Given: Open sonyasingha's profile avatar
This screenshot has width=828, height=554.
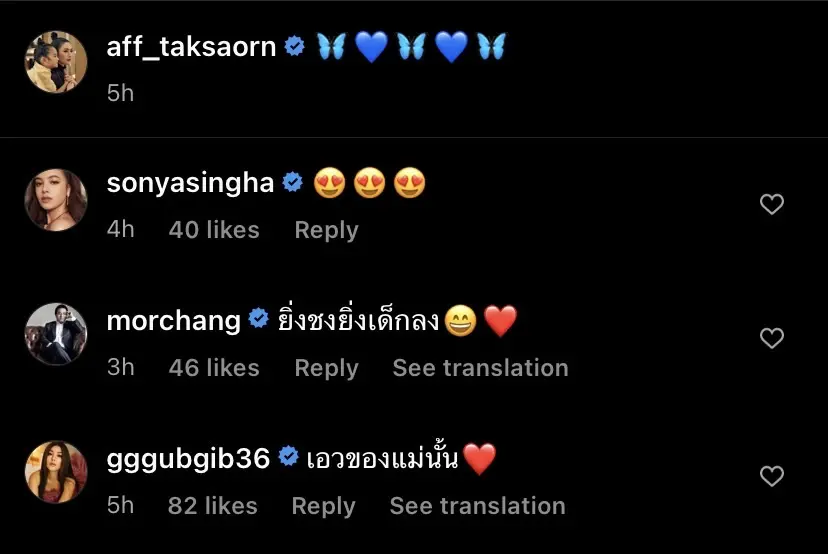Looking at the screenshot, I should pos(56,200).
